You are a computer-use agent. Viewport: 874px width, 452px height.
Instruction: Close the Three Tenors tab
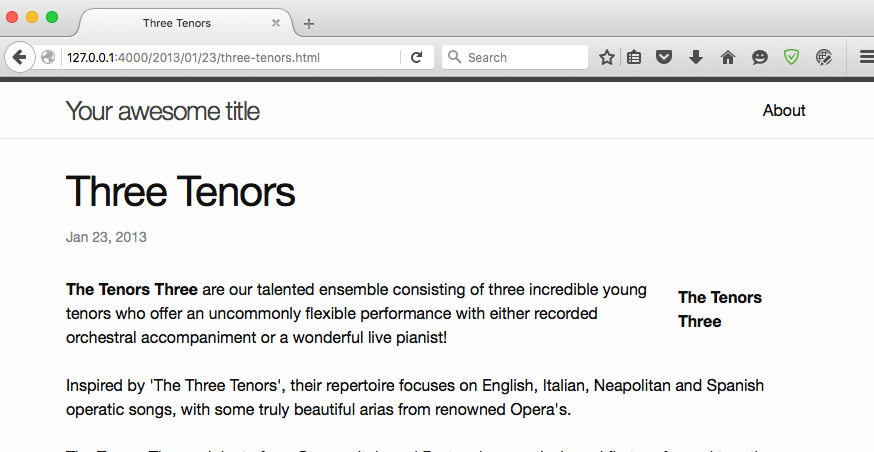(276, 23)
